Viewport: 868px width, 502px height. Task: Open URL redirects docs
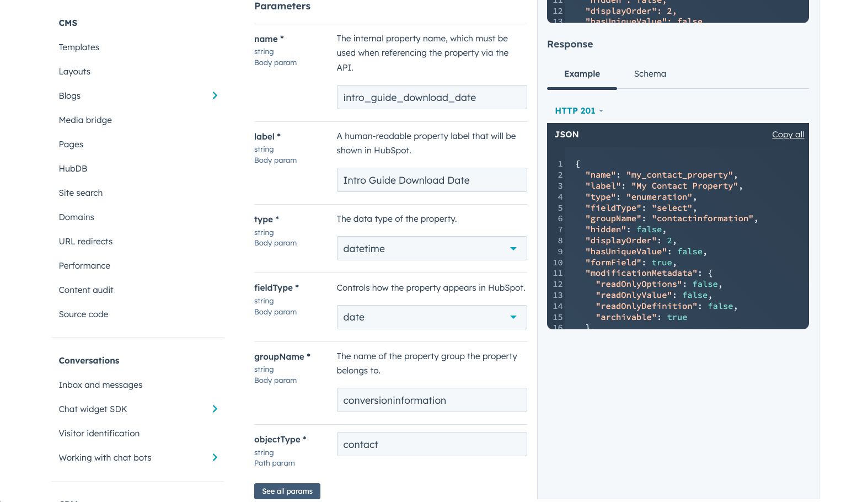pos(85,242)
